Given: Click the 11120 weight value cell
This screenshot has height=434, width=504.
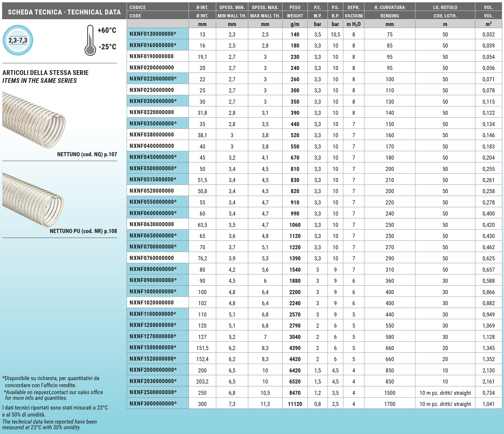Looking at the screenshot, I should click(x=295, y=404).
